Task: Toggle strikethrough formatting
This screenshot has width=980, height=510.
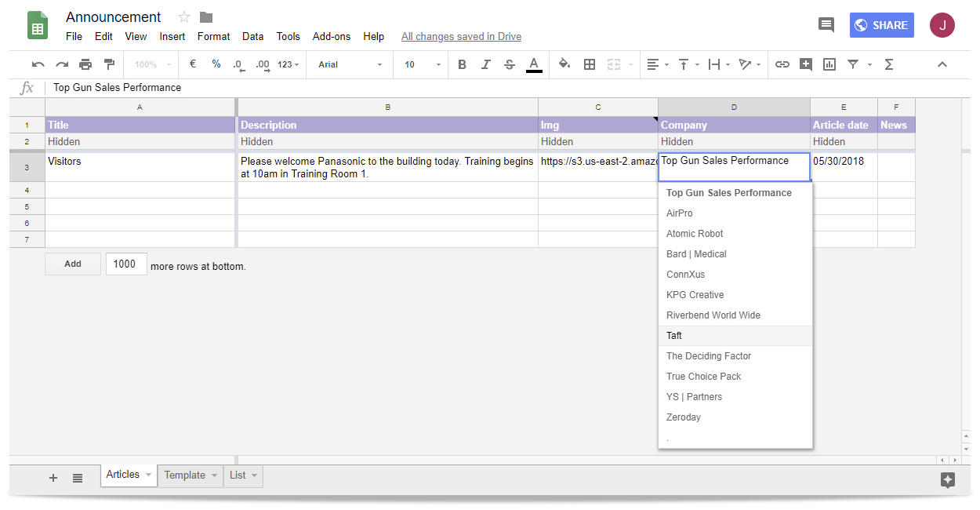Action: coord(510,64)
